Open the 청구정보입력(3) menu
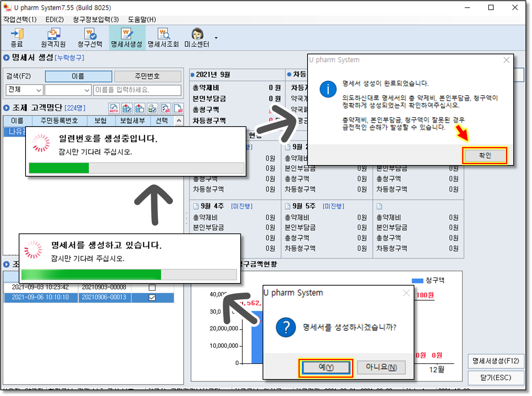The height and width of the screenshot is (396, 532). [x=96, y=19]
